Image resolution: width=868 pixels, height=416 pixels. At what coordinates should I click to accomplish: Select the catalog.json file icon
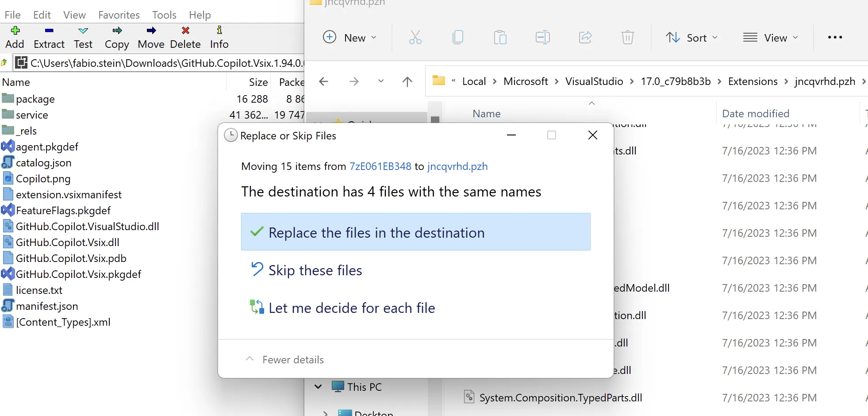pos(8,162)
